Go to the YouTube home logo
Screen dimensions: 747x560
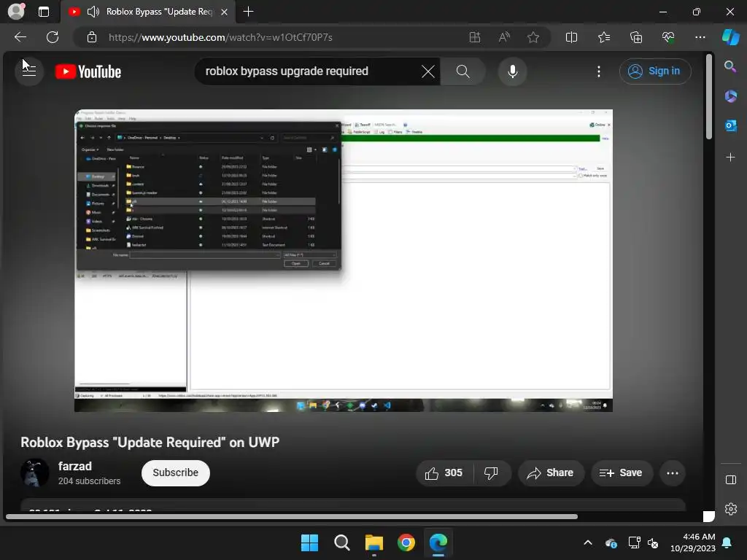pos(88,71)
